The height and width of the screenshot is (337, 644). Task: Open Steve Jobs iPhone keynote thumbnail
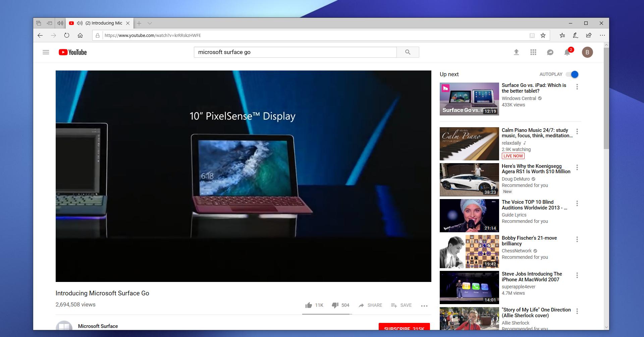pos(469,287)
